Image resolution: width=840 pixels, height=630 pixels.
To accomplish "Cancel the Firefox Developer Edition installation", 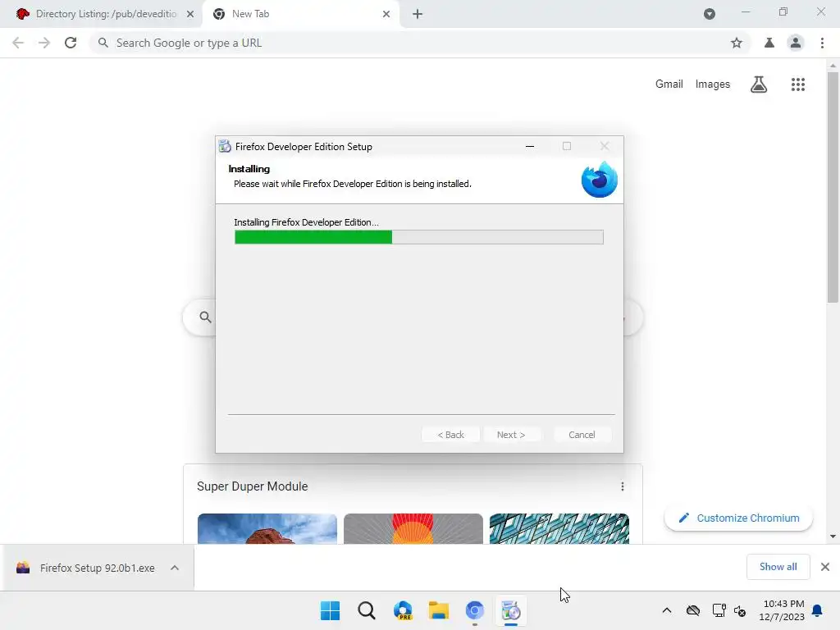I will (x=582, y=435).
